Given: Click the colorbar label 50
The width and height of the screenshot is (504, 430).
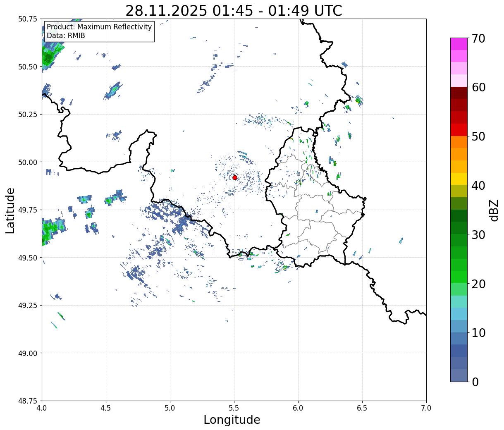Looking at the screenshot, I should point(478,136).
